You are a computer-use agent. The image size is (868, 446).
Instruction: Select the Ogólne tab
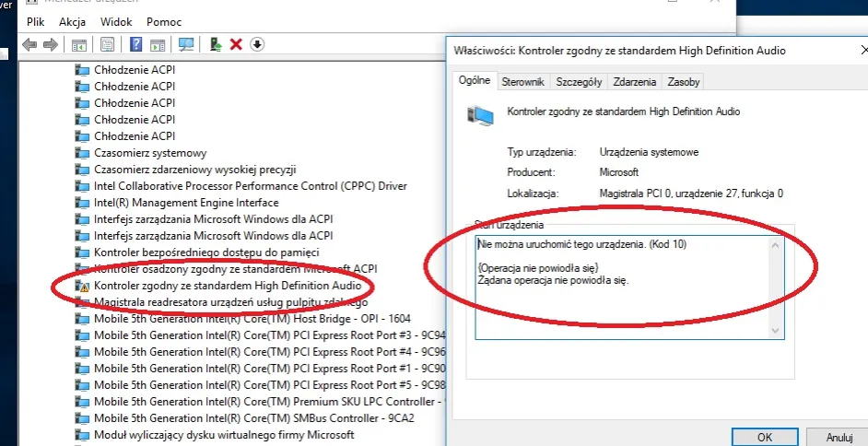[x=475, y=80]
